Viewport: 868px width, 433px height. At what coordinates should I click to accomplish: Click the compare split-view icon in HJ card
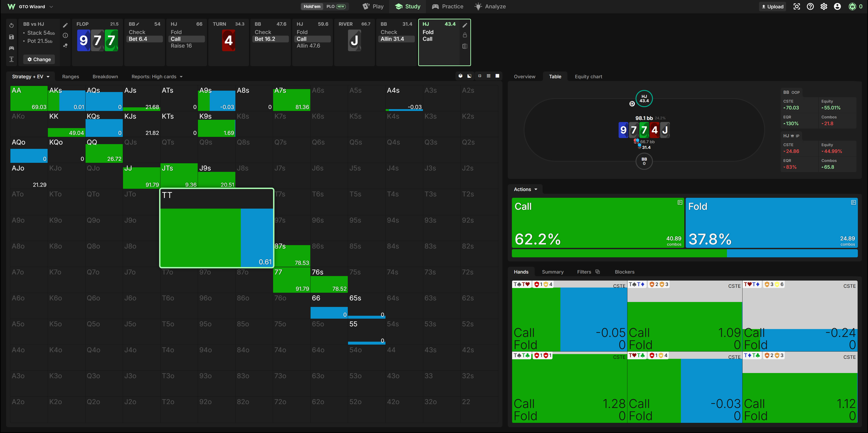[465, 46]
